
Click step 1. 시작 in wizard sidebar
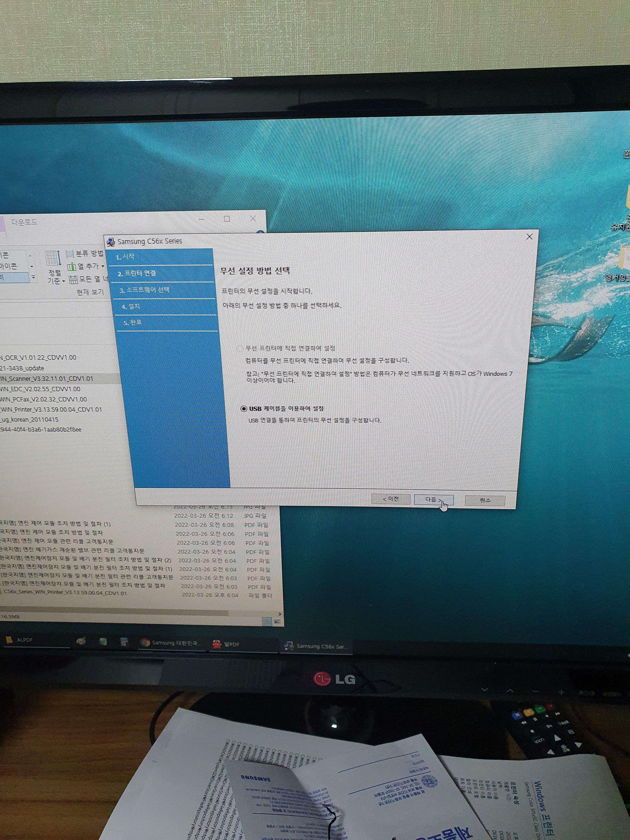[125, 257]
